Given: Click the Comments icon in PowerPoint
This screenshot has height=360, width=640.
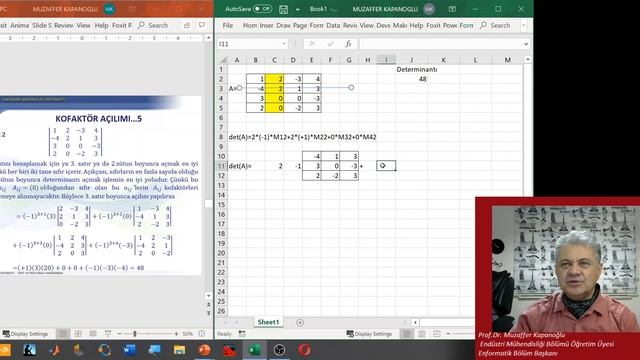Looking at the screenshot, I should click(x=202, y=25).
